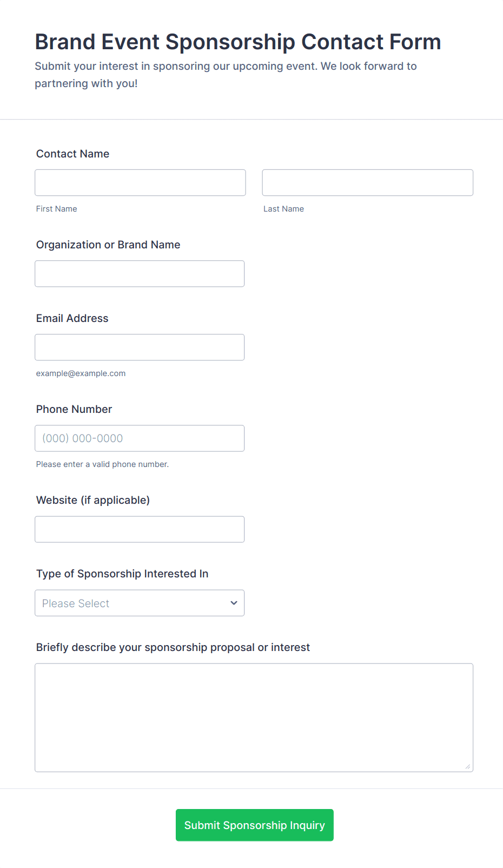Click the First Name sublabel text
This screenshot has width=503, height=868.
57,209
